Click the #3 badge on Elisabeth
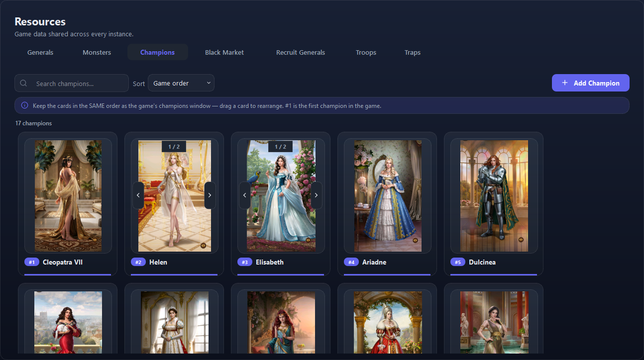The width and height of the screenshot is (644, 360). pyautogui.click(x=245, y=262)
